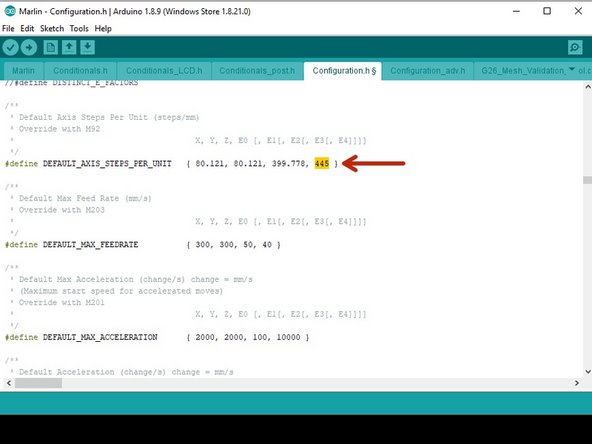Viewport: 592px width, 444px height.
Task: Click the vertical scrollbar down arrow
Action: 587,372
